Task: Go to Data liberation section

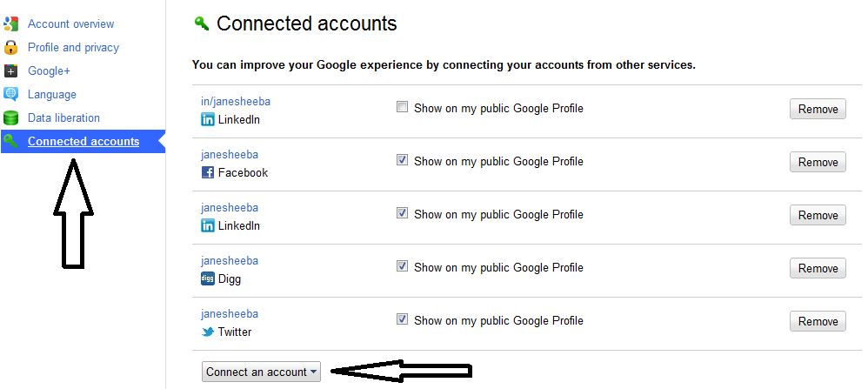Action: [63, 117]
